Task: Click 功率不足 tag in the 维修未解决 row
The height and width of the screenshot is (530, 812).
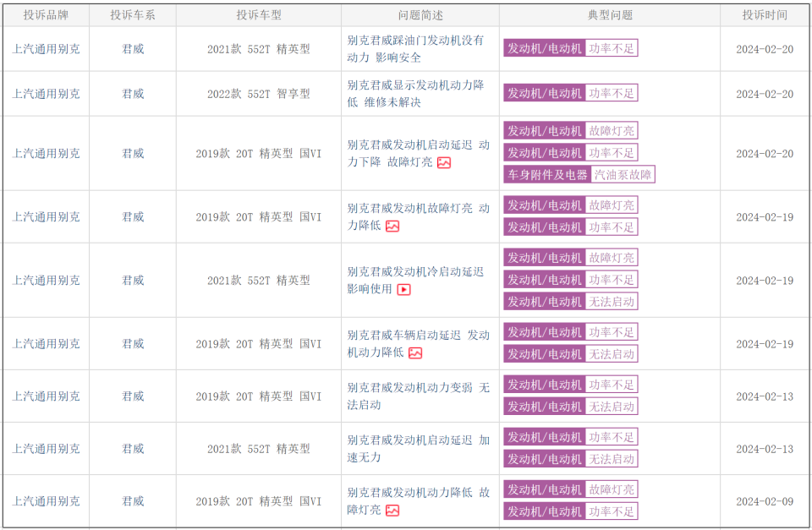Action: (x=571, y=93)
